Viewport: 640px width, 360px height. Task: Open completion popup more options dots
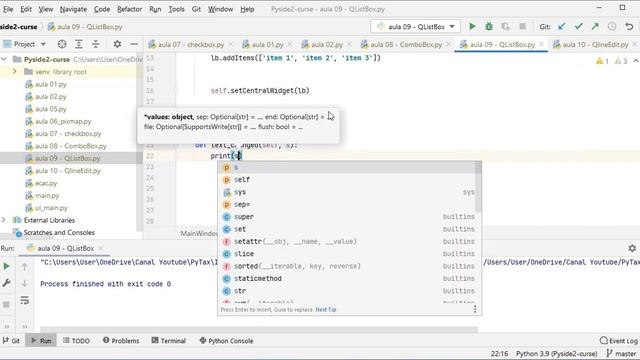point(475,309)
